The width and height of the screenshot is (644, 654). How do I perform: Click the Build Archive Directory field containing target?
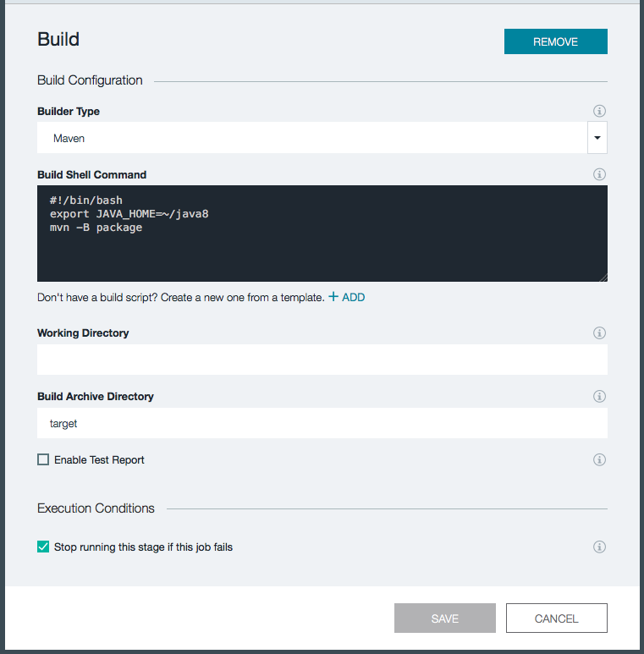[x=322, y=423]
